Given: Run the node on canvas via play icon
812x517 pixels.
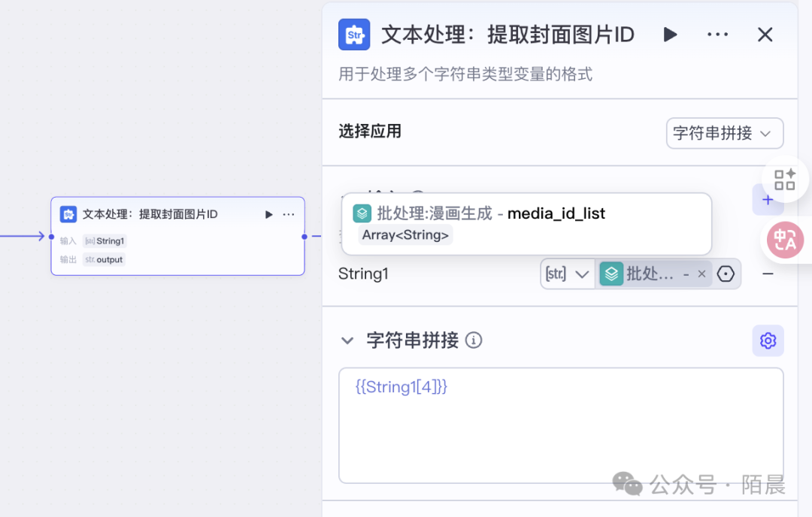Looking at the screenshot, I should point(269,215).
